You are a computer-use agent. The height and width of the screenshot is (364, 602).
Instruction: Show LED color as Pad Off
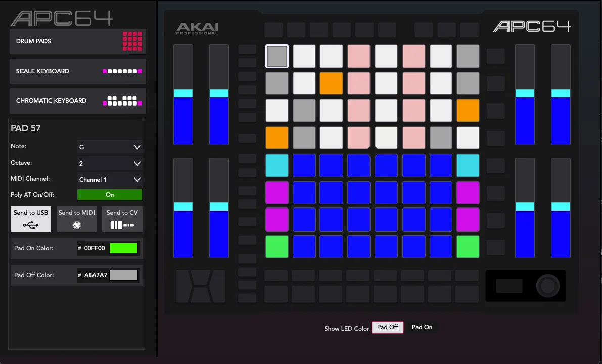[388, 327]
